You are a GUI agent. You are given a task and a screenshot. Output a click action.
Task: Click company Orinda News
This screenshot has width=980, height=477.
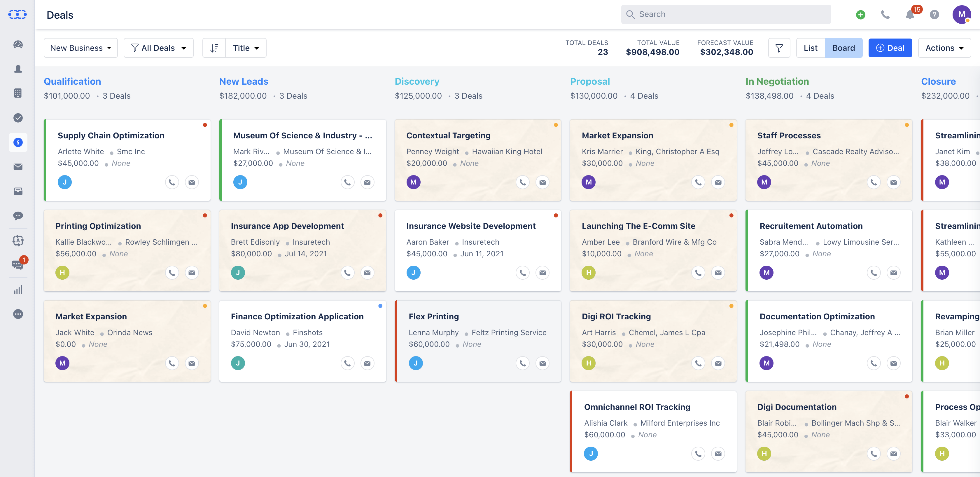tap(130, 333)
